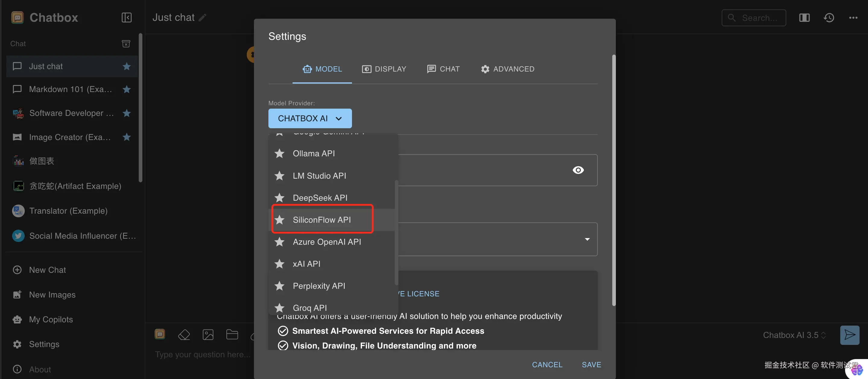Viewport: 868px width, 379px height.
Task: Collapse the Chatbox sidebar panel
Action: point(126,18)
